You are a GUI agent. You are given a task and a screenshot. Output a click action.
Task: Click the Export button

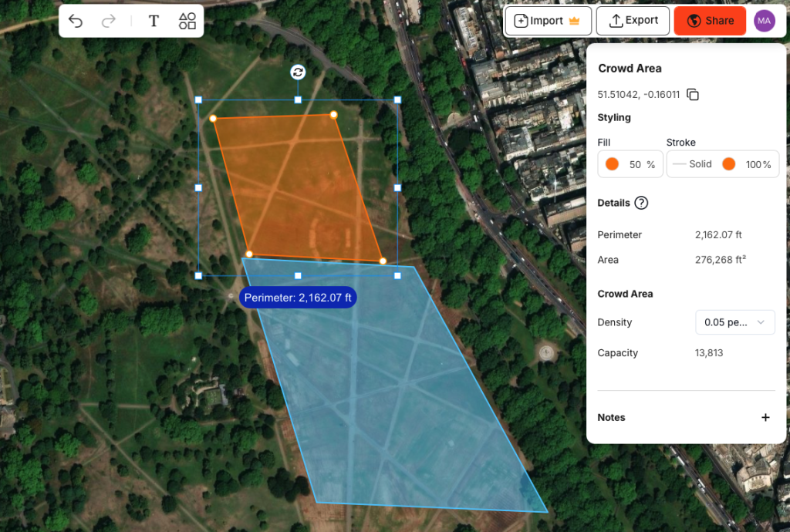[x=633, y=21]
